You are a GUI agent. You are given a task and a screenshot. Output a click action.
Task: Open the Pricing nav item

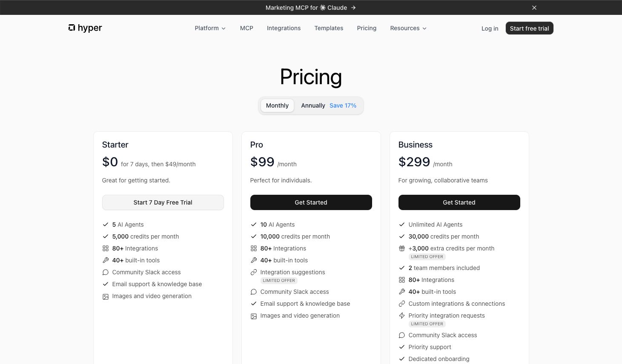point(367,28)
